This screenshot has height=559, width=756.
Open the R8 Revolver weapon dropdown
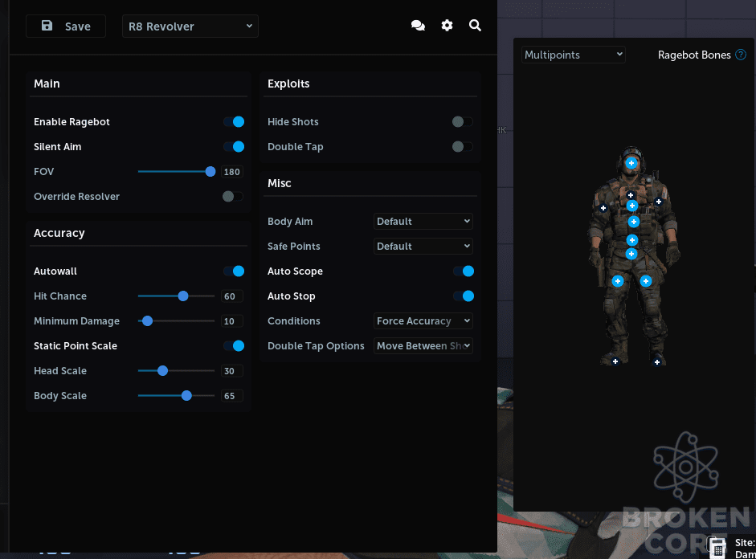(x=190, y=26)
